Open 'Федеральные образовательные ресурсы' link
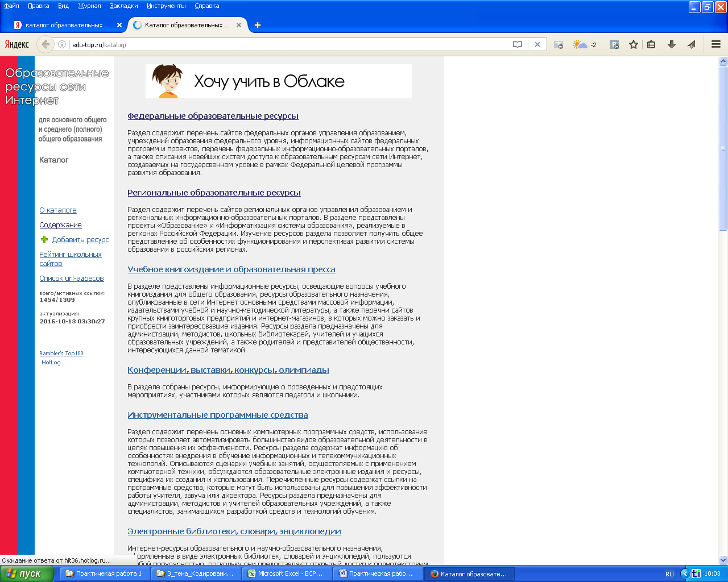Image resolution: width=728 pixels, height=582 pixels. tap(213, 116)
